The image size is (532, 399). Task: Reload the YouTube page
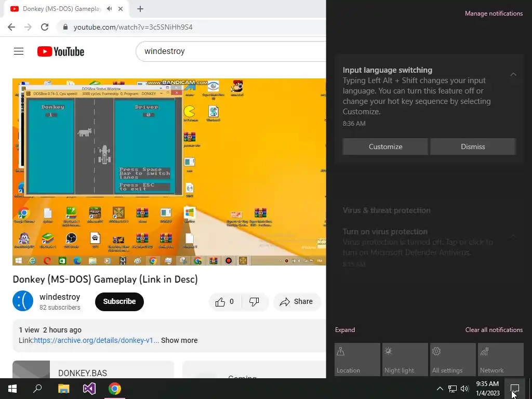coord(45,27)
